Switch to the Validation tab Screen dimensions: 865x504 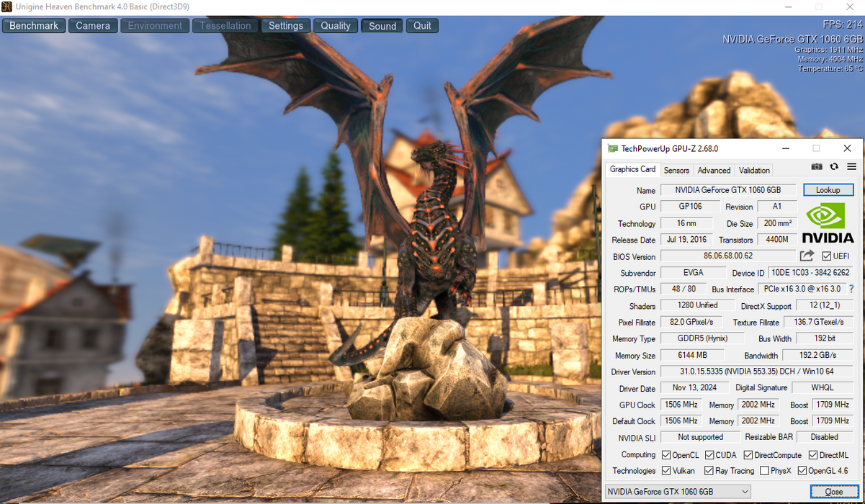754,171
